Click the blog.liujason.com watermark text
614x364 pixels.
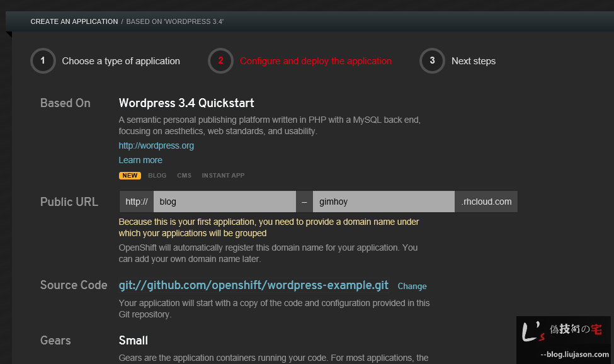[x=574, y=354]
